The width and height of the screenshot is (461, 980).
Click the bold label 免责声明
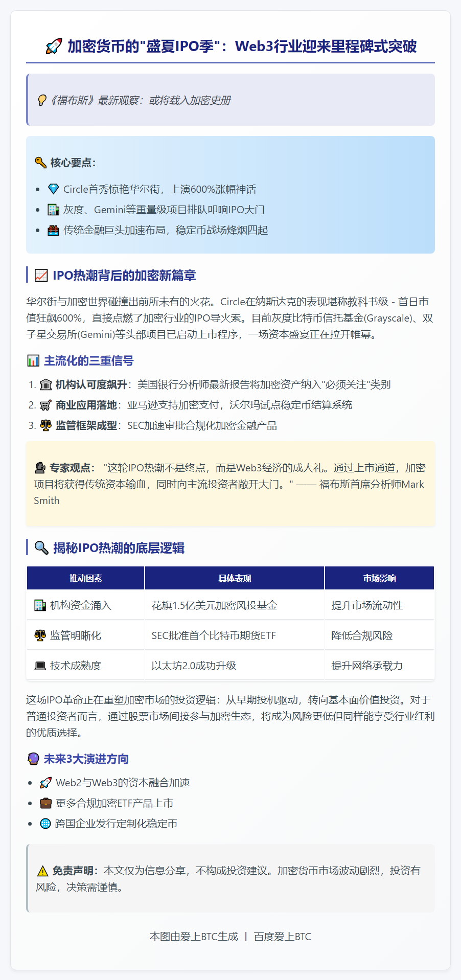[76, 871]
